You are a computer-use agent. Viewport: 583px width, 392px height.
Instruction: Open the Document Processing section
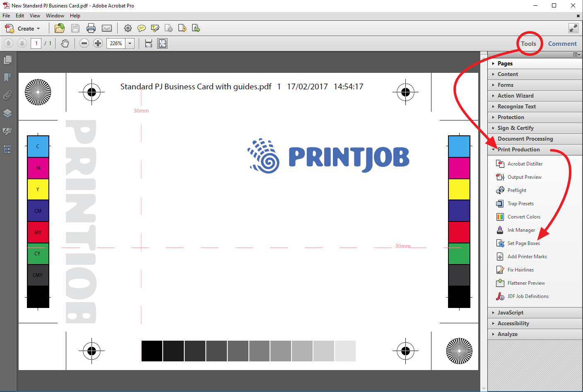535,139
